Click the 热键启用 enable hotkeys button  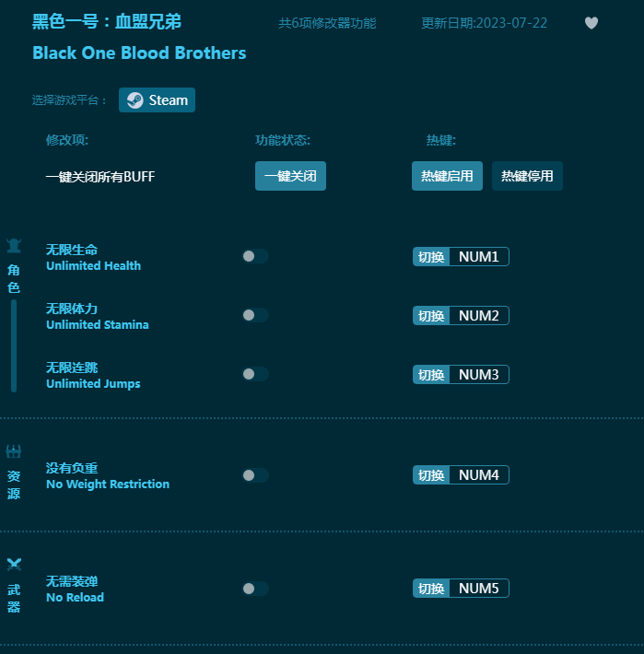pos(447,176)
